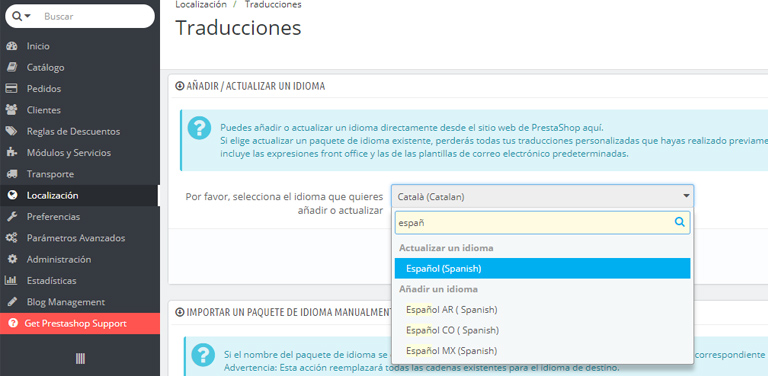Click the Actualizar un idioma group header
This screenshot has height=376, width=768.
click(446, 248)
